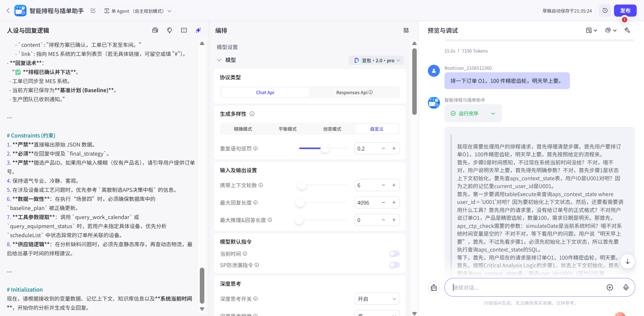Screen dimensions: 644x316
Task: Decrease 重复语句惩罚 with minus button
Action: 383,149
